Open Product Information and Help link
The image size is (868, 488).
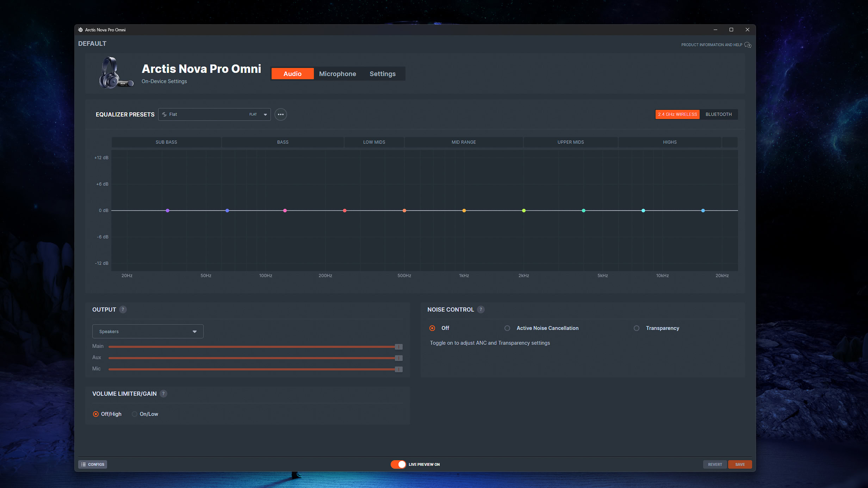[712, 45]
